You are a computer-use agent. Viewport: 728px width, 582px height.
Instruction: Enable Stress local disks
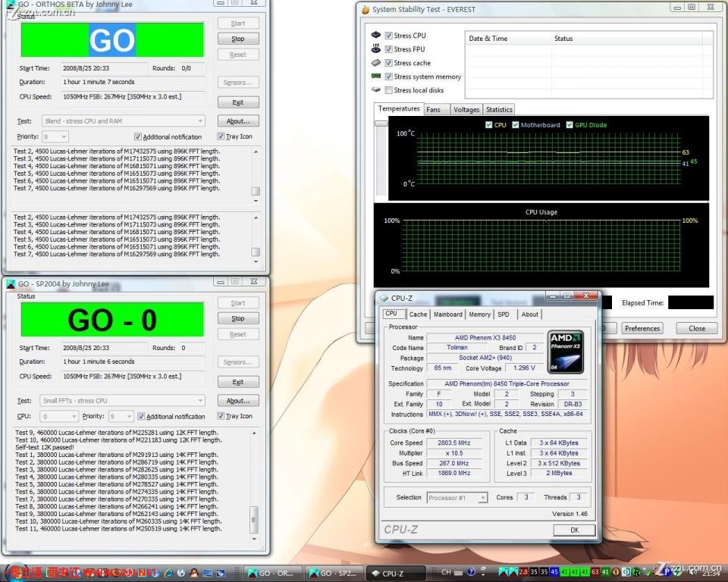tap(388, 90)
